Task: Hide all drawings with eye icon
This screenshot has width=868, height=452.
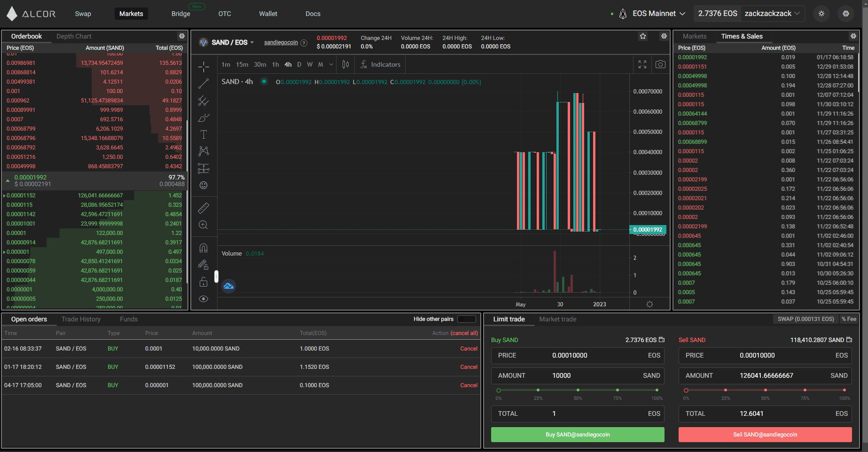Action: click(203, 299)
